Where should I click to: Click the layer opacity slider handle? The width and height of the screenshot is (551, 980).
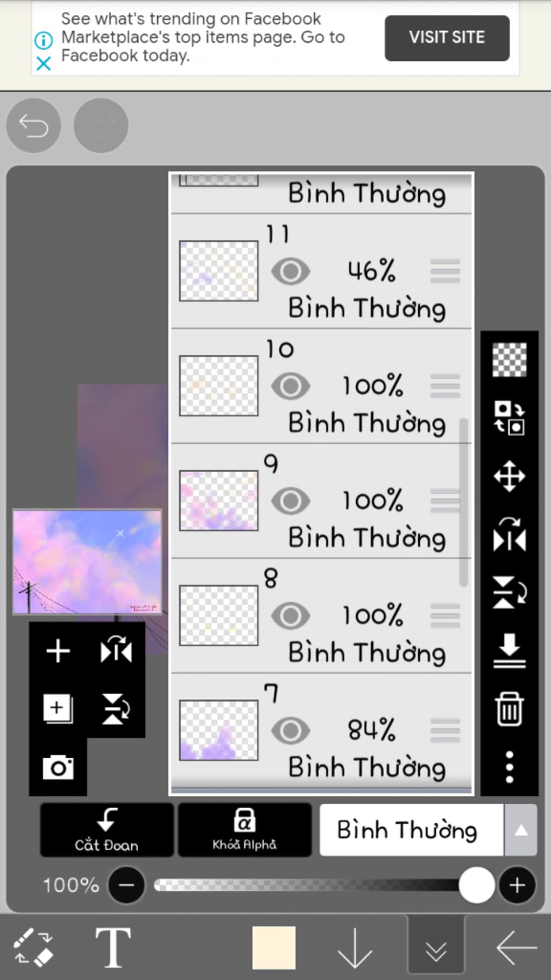pos(477,885)
